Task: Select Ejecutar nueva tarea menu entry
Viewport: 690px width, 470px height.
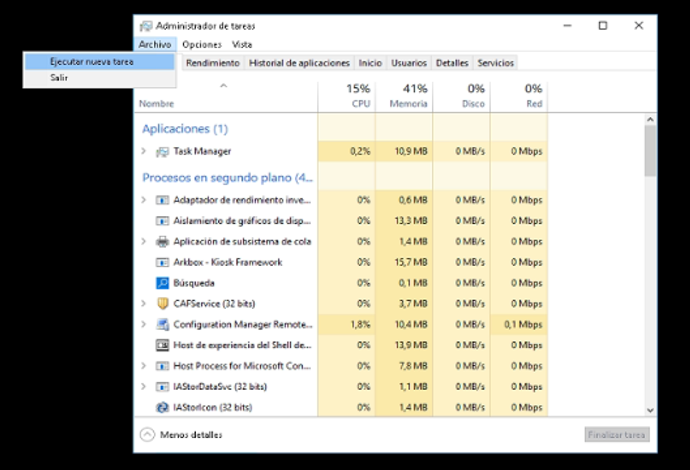Action: tap(91, 61)
